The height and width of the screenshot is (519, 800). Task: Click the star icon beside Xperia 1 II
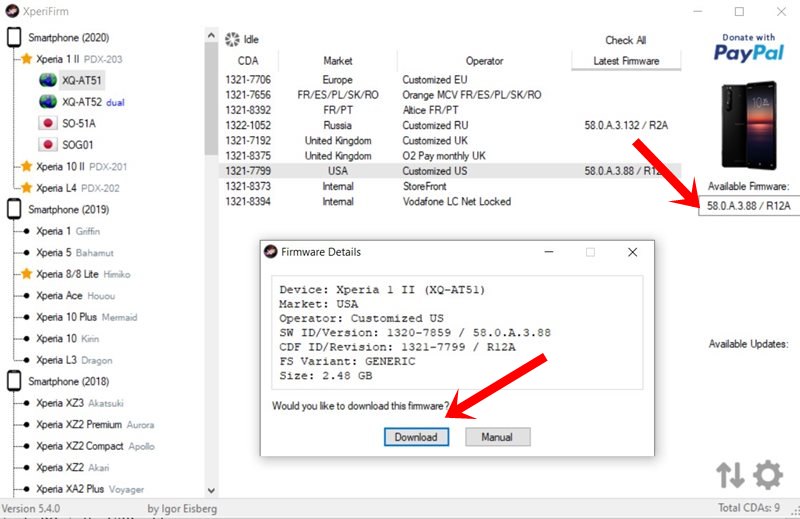(x=27, y=59)
